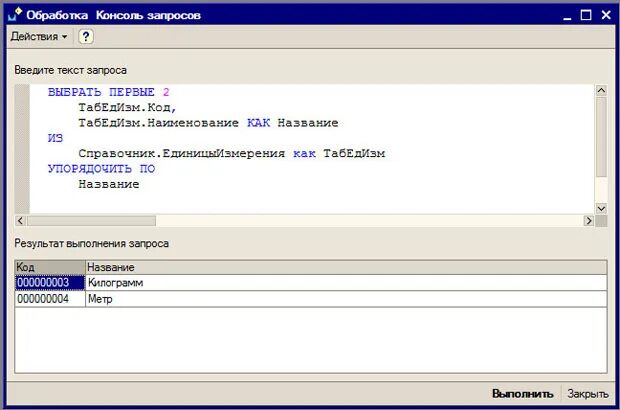The height and width of the screenshot is (410, 620).
Task: Click the ТабЕдИзм.Код line in query
Action: (x=127, y=108)
